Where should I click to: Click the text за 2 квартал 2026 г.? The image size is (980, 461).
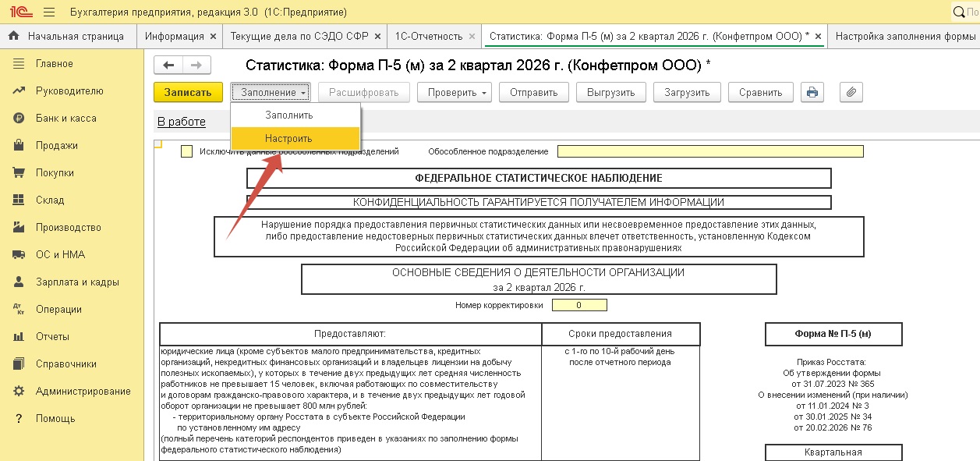(x=539, y=286)
